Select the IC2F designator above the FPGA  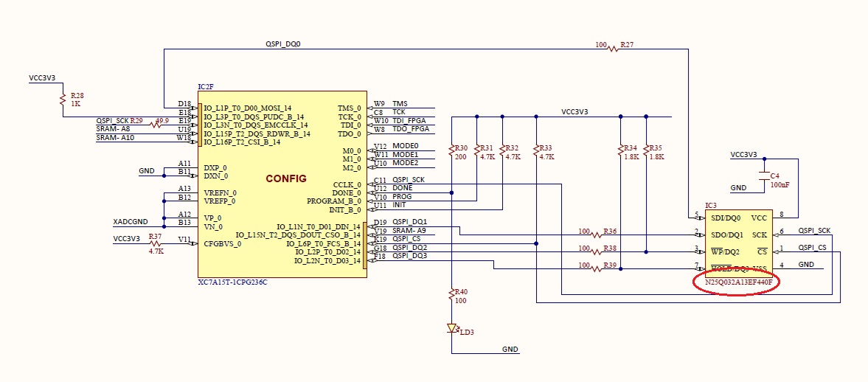pyautogui.click(x=205, y=87)
